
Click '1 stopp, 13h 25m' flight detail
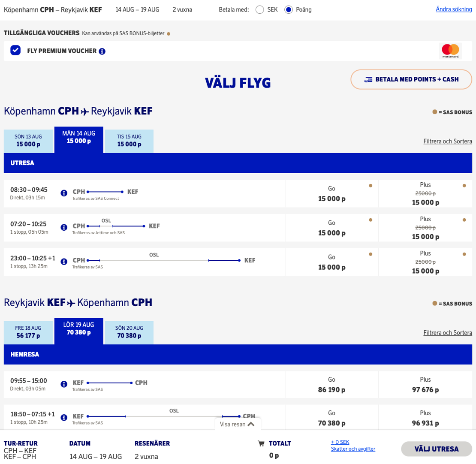[29, 266]
